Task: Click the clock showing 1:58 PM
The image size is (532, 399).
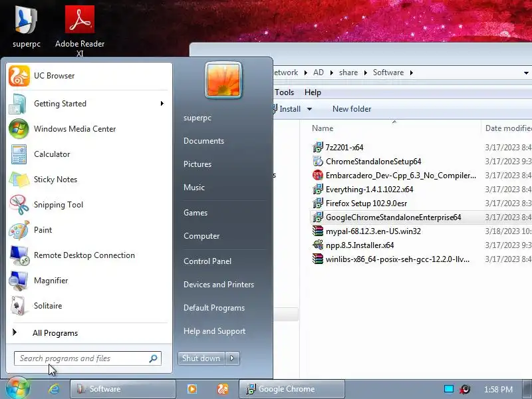Action: click(498, 390)
